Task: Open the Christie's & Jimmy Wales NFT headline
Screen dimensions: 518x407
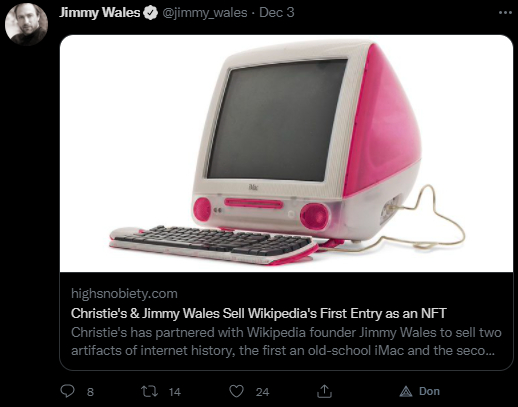Action: coord(258,313)
